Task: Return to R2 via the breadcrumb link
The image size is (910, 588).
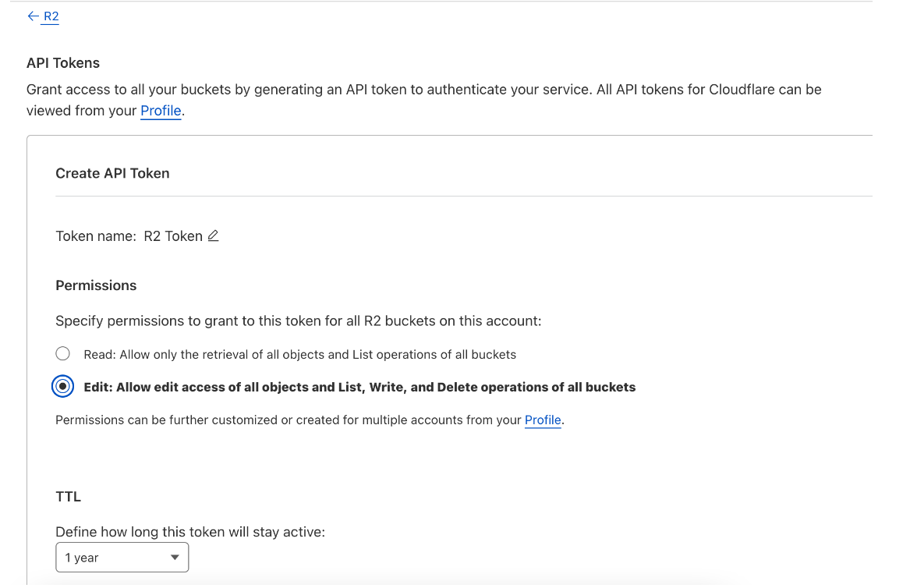Action: [51, 16]
